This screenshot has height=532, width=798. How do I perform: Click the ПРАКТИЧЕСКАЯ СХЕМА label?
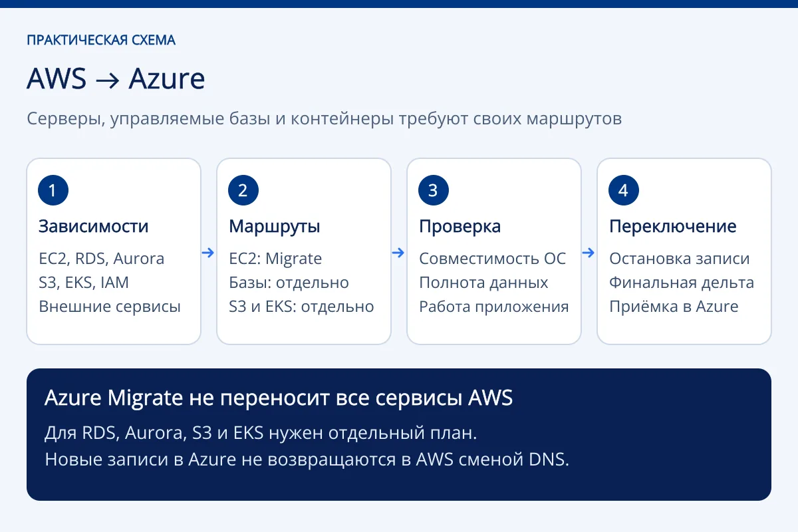(x=101, y=41)
